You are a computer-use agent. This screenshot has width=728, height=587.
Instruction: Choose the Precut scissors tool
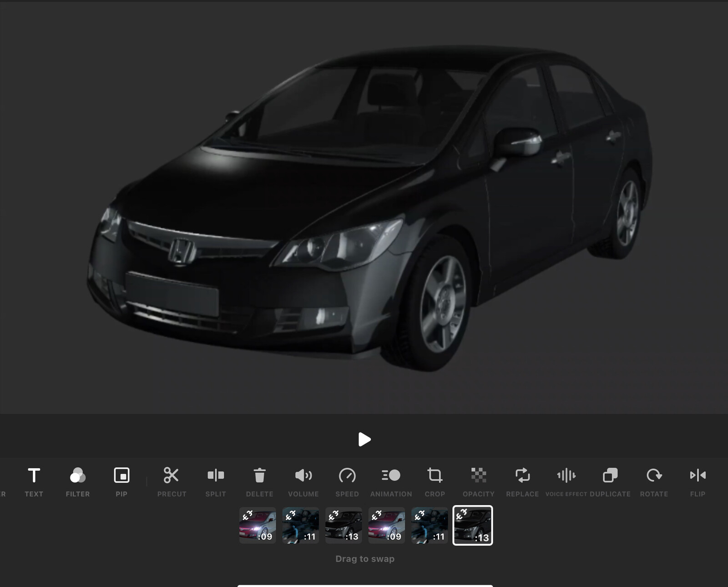[x=172, y=482]
